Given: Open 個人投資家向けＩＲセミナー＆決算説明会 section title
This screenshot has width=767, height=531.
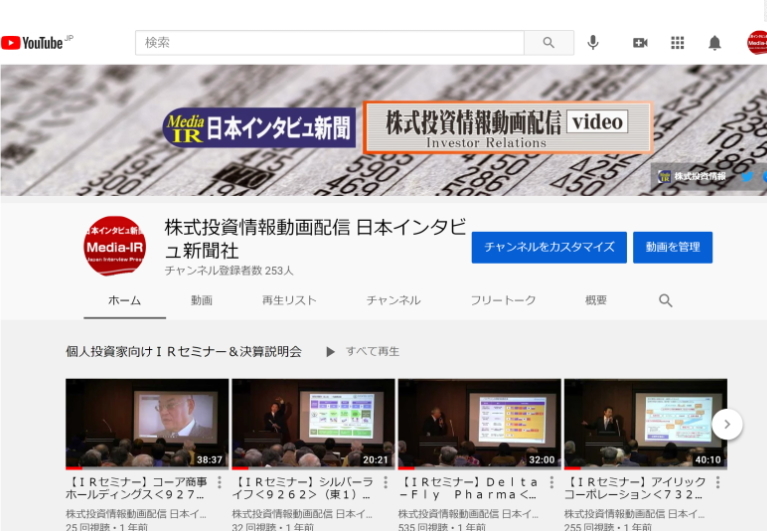Looking at the screenshot, I should coord(183,352).
